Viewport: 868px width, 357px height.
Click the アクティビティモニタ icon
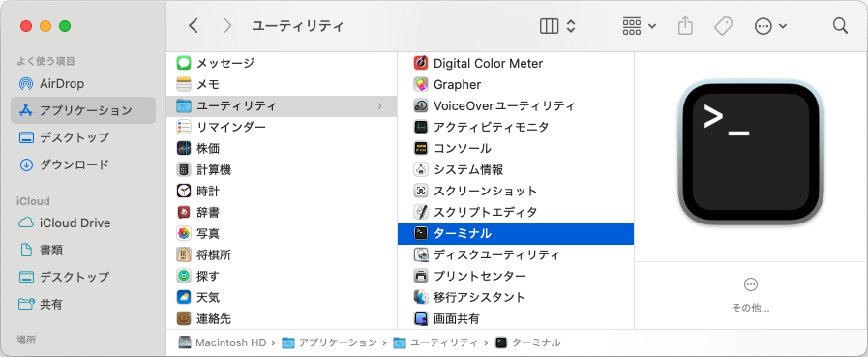[x=421, y=128]
